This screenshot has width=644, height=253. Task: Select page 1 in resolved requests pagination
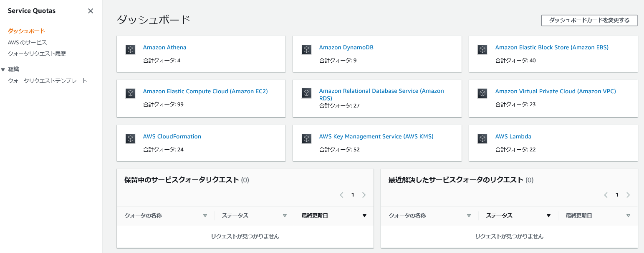[x=617, y=195]
